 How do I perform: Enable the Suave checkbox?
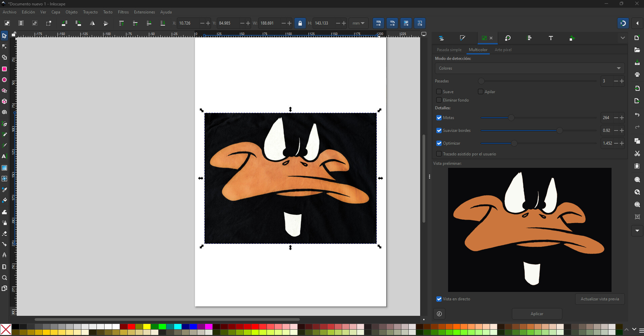coord(439,91)
